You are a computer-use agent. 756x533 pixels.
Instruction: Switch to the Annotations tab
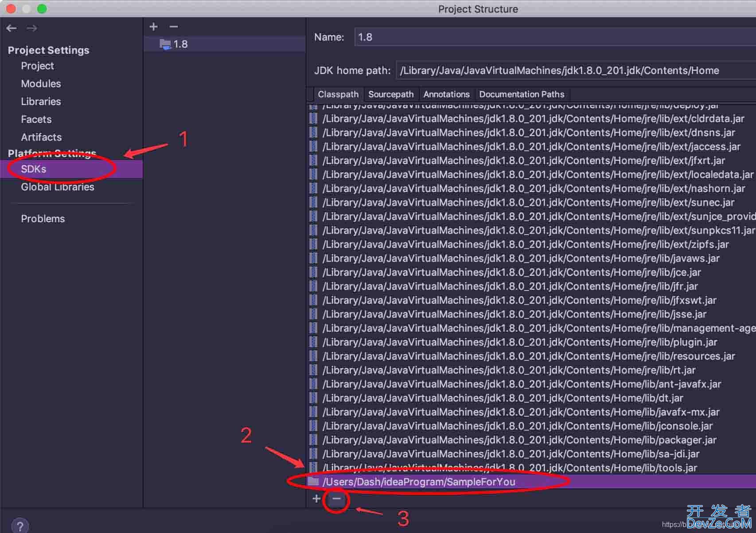(x=446, y=94)
